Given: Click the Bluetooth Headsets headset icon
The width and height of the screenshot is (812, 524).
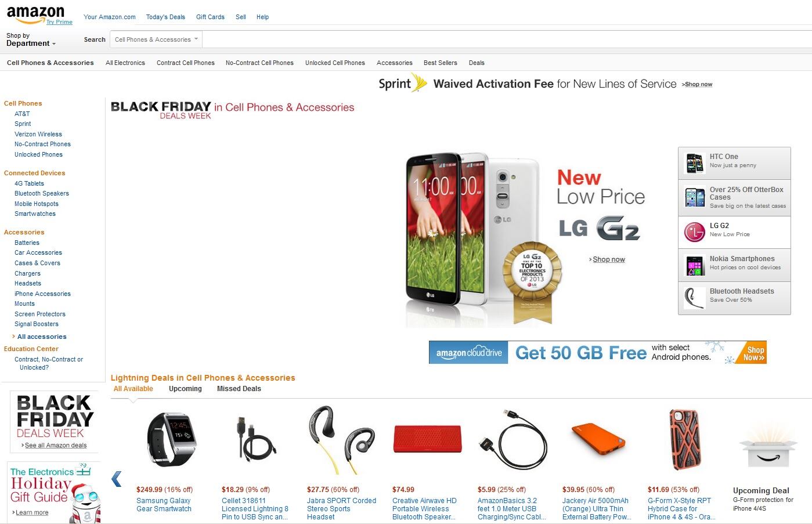Looking at the screenshot, I should tap(694, 298).
